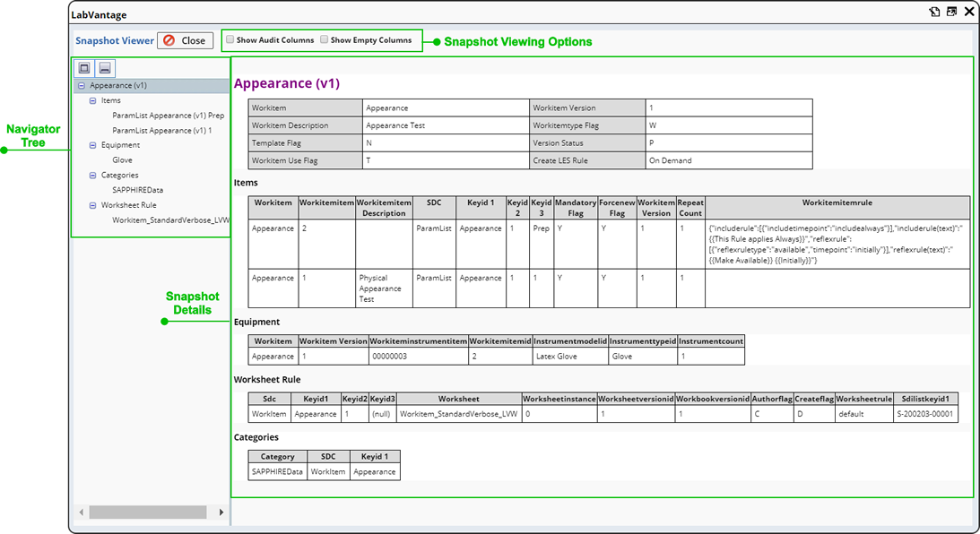The image size is (980, 534).
Task: Select SAPPHIREData in the navigator tree
Action: pos(137,190)
